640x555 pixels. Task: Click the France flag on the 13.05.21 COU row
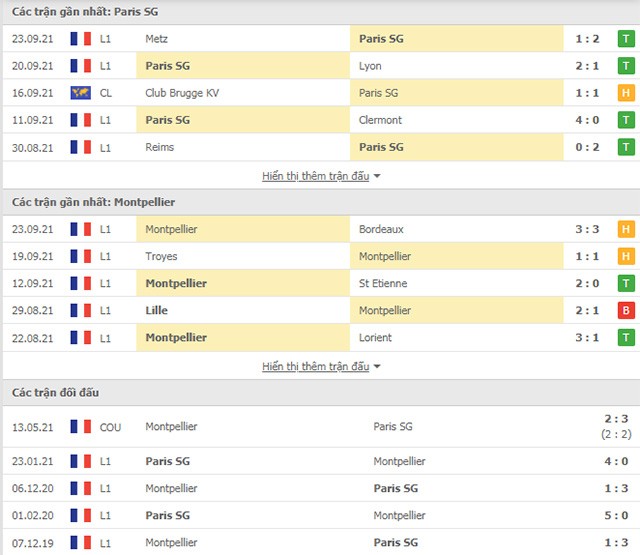click(x=81, y=427)
